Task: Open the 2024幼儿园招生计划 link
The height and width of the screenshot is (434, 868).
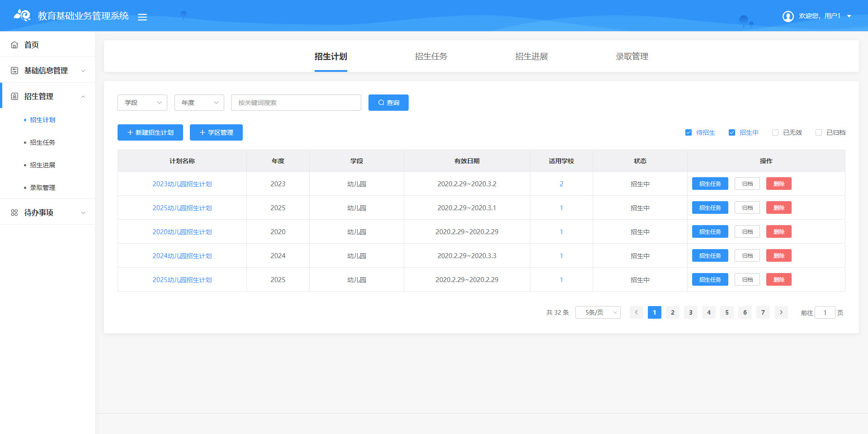Action: 182,256
